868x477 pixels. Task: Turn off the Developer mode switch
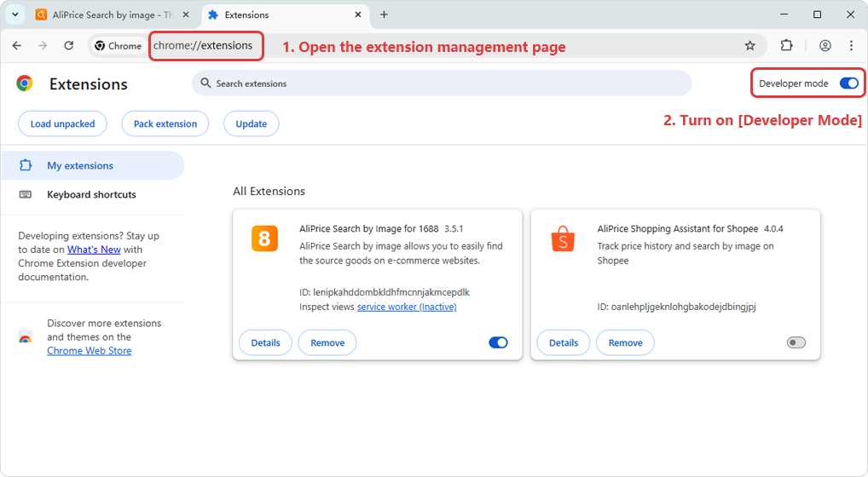pyautogui.click(x=848, y=83)
